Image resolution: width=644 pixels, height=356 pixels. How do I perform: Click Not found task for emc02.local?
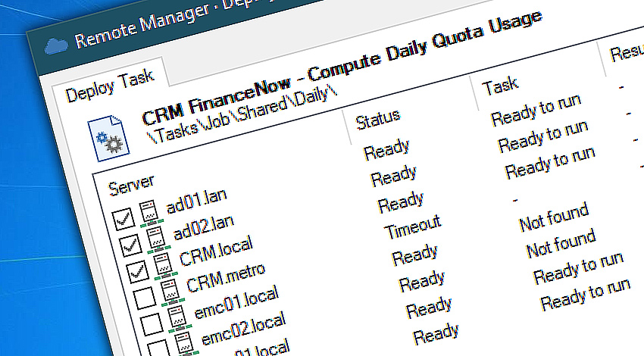coord(561,243)
